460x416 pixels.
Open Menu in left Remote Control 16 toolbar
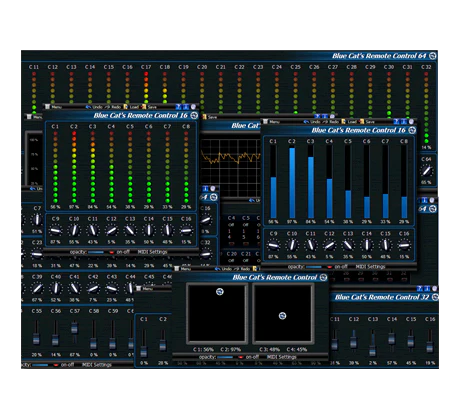coord(53,107)
